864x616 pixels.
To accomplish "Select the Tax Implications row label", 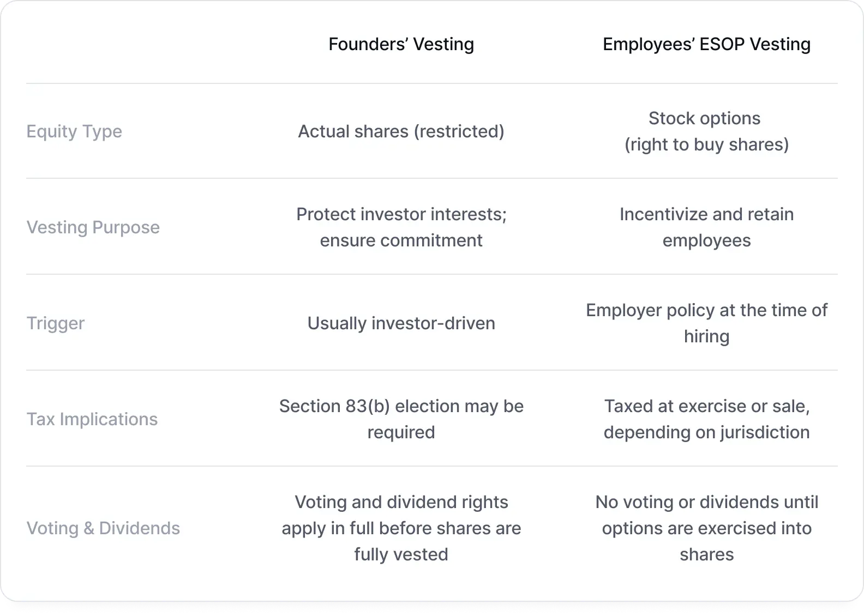I will 92,419.
